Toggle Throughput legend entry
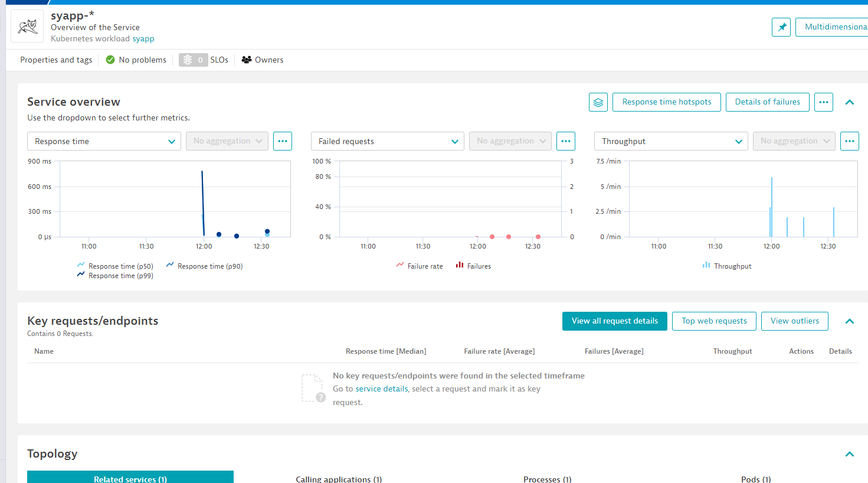This screenshot has width=868, height=483. pos(727,266)
